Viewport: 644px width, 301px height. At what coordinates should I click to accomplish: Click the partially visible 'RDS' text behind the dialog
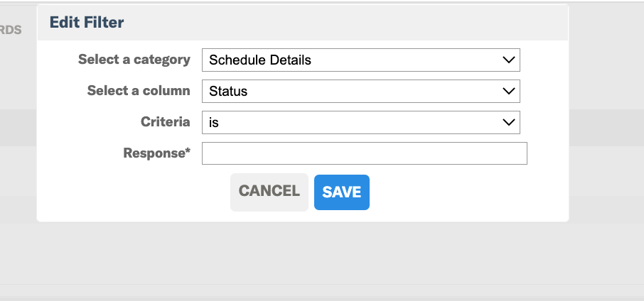pos(11,30)
